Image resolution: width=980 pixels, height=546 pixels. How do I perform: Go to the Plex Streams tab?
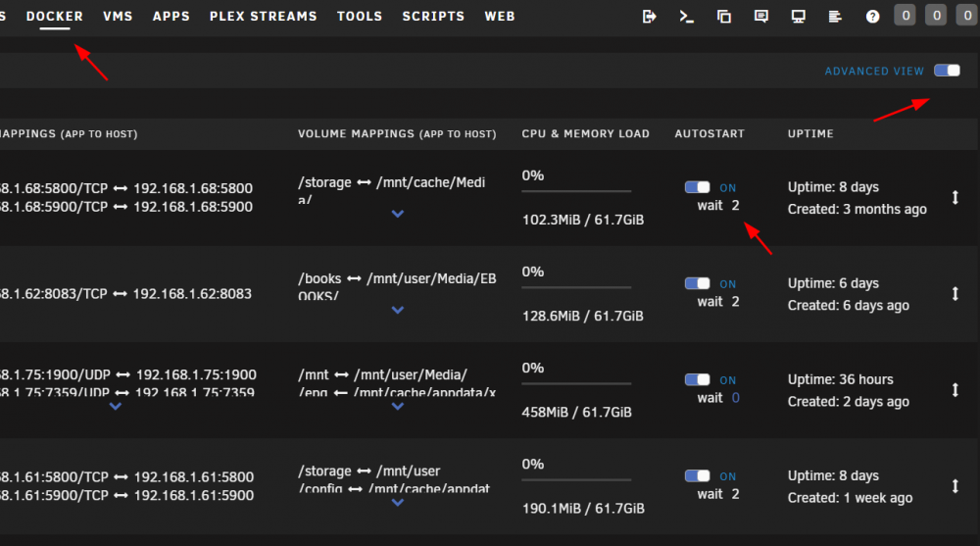click(263, 17)
